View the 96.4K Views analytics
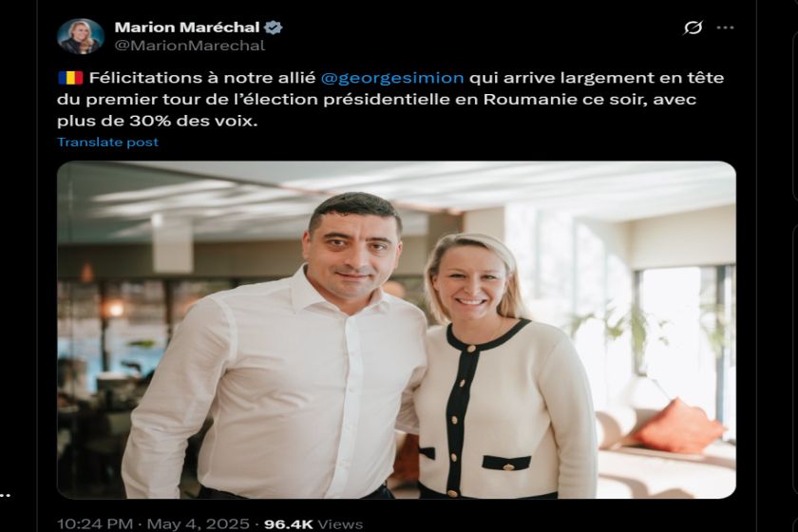The image size is (798, 532). point(313,523)
